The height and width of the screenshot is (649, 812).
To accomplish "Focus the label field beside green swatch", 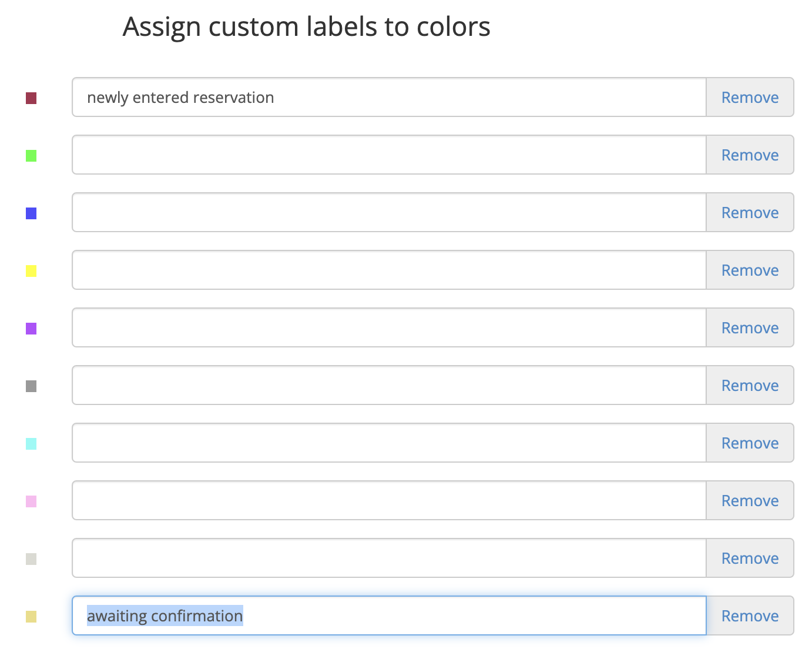I will pyautogui.click(x=388, y=155).
